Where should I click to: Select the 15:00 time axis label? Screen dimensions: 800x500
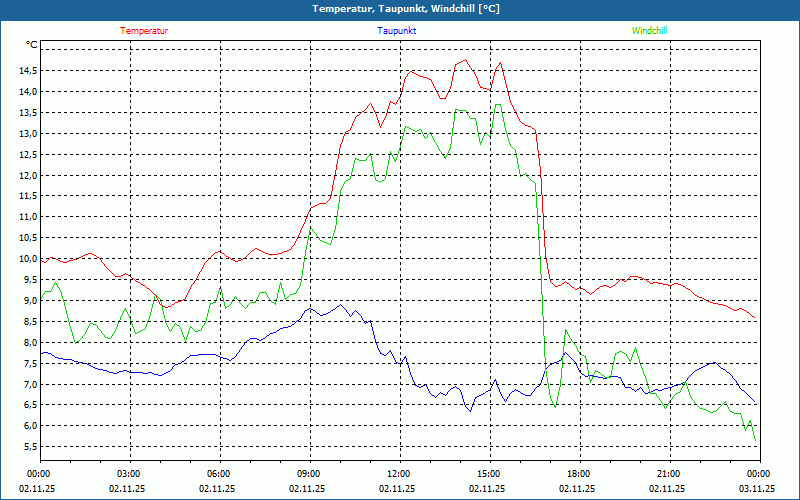488,474
